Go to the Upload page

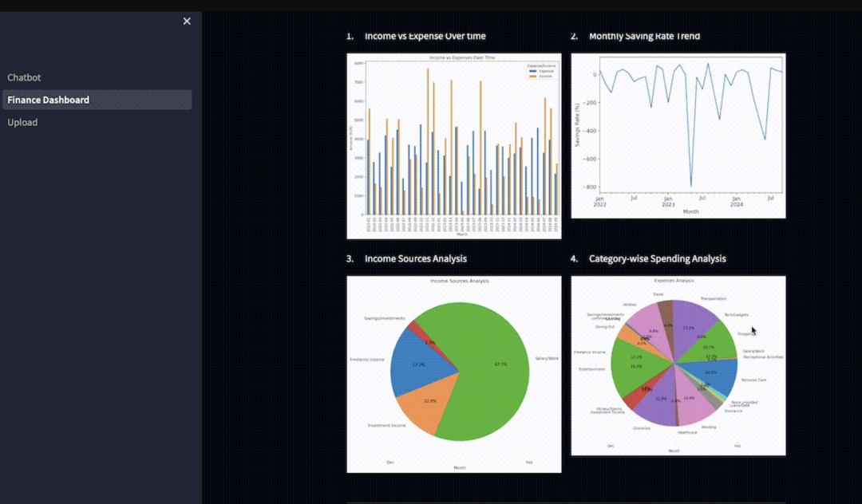pyautogui.click(x=22, y=122)
